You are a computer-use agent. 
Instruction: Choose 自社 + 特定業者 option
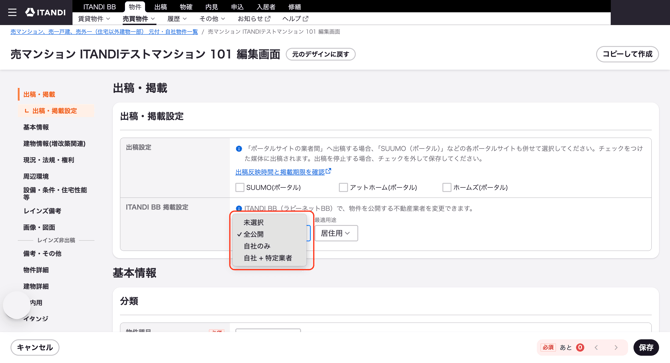[269, 258]
